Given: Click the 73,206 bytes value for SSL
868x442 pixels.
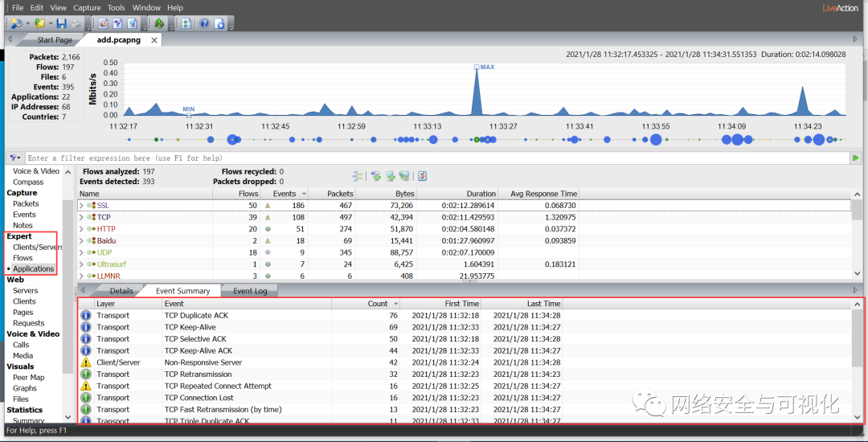Looking at the screenshot, I should (x=401, y=205).
